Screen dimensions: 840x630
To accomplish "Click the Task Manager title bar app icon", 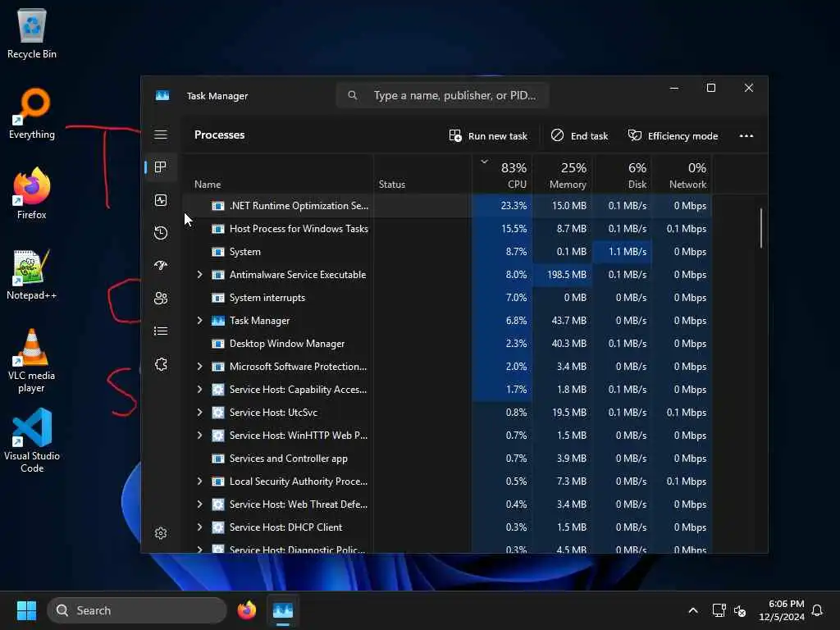I will [x=162, y=95].
